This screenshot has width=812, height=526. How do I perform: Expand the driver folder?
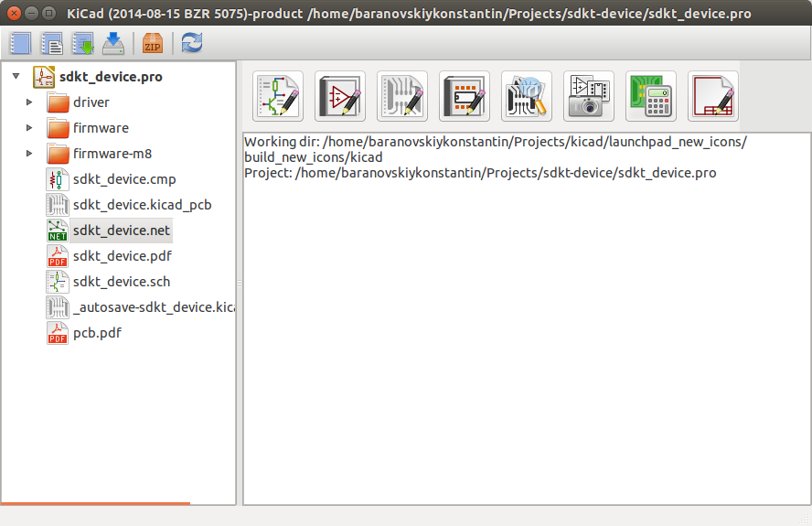click(x=29, y=102)
